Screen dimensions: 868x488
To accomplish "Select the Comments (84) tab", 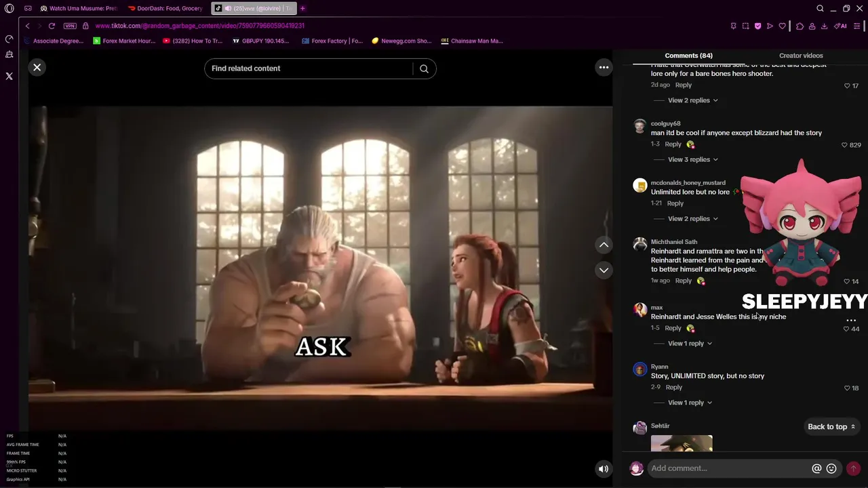I will (x=688, y=56).
